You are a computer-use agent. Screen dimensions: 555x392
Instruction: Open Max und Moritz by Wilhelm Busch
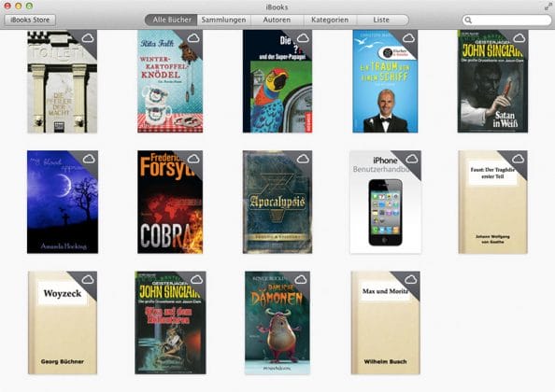(x=386, y=323)
